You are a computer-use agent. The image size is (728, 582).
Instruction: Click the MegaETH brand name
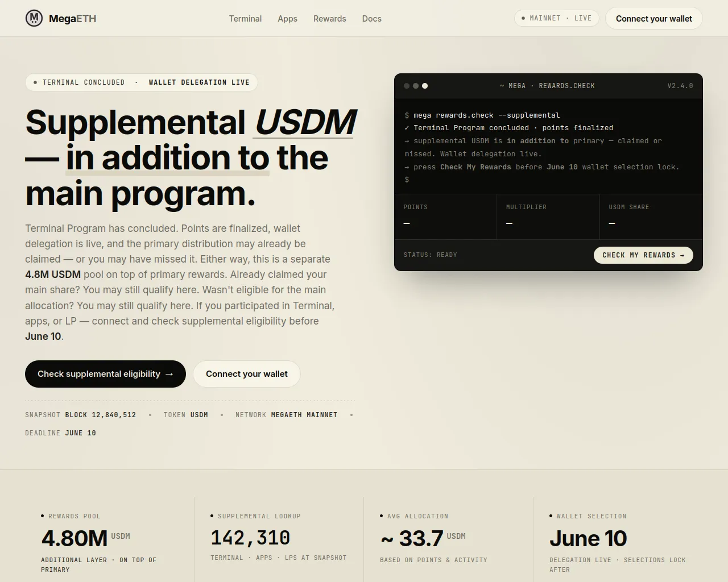72,19
